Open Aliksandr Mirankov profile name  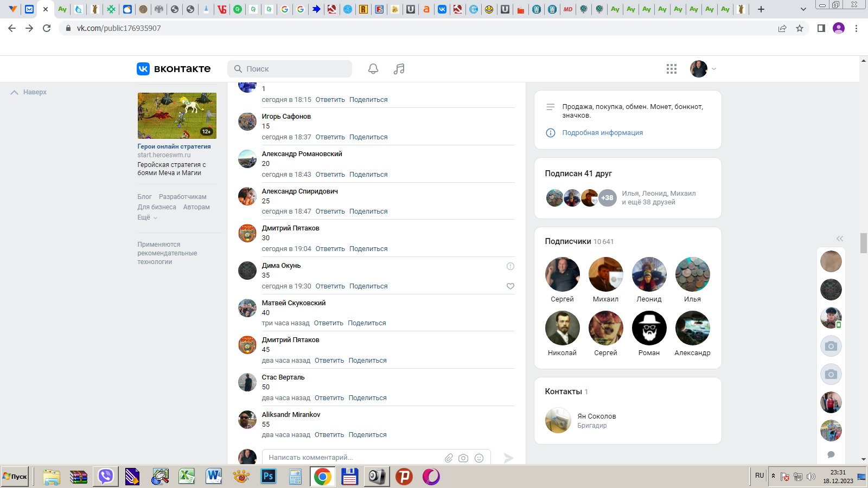[x=291, y=415]
